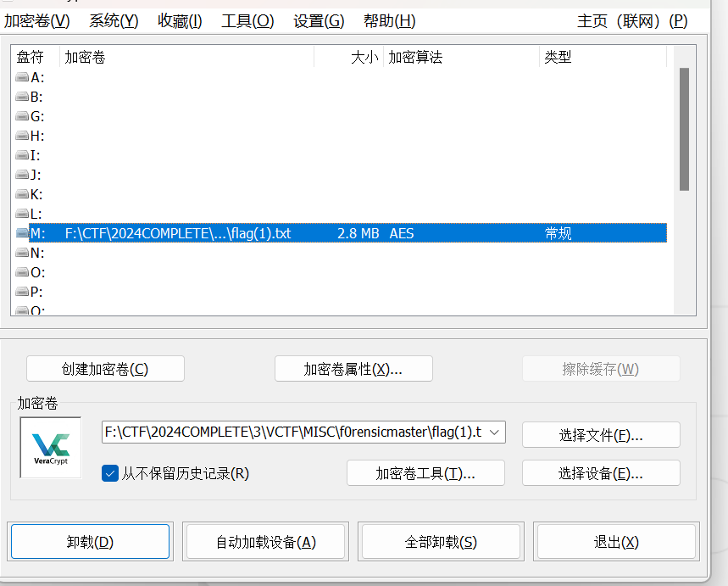Select the P: drive icon
Screen dimensions: 728x586
pos(22,292)
